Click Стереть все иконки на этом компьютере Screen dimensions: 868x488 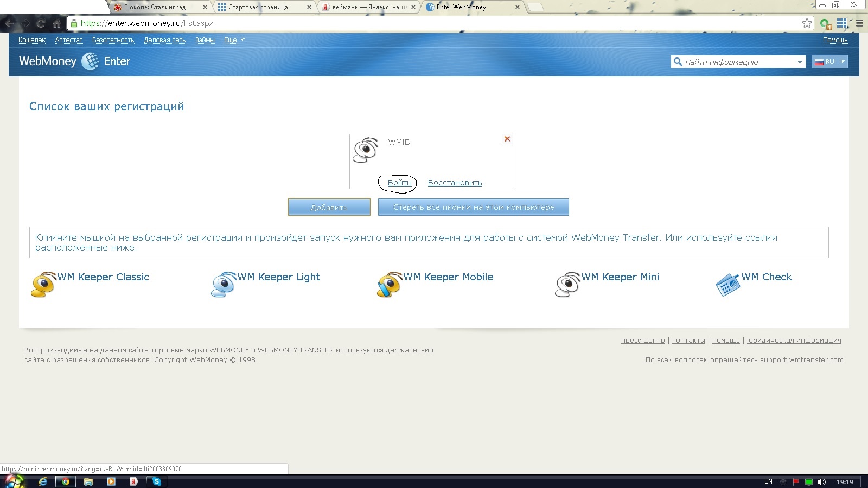point(474,207)
